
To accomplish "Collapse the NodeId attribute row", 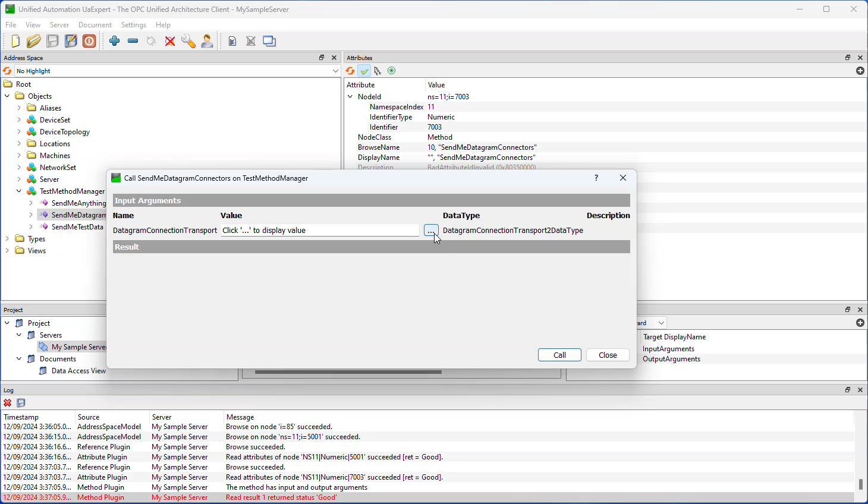I will (x=350, y=97).
